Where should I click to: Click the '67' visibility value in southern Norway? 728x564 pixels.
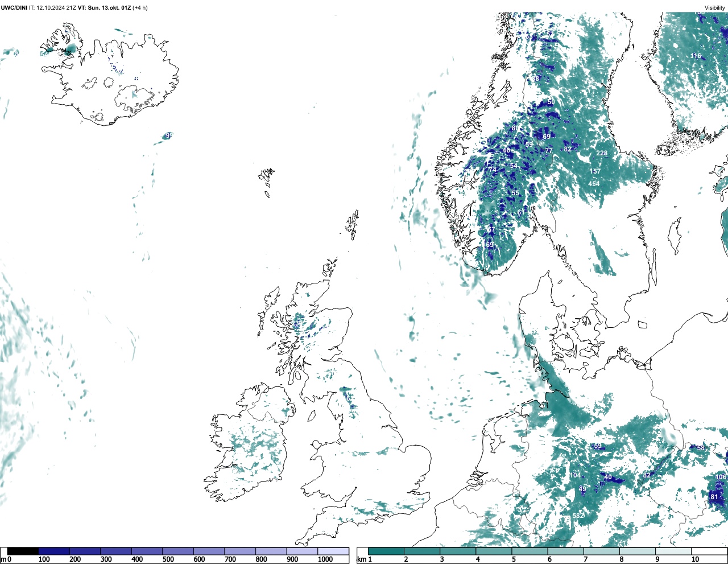(x=491, y=230)
